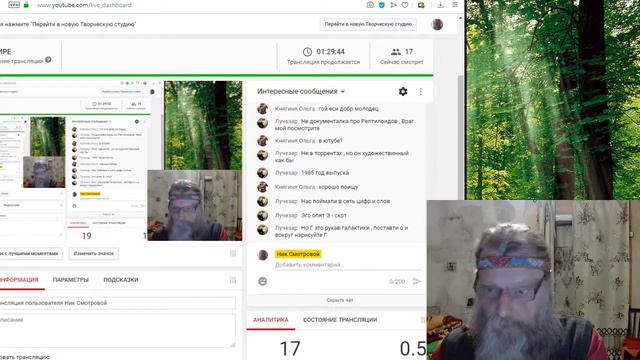
Task: Open the chat three-dot options menu
Action: pos(421,91)
